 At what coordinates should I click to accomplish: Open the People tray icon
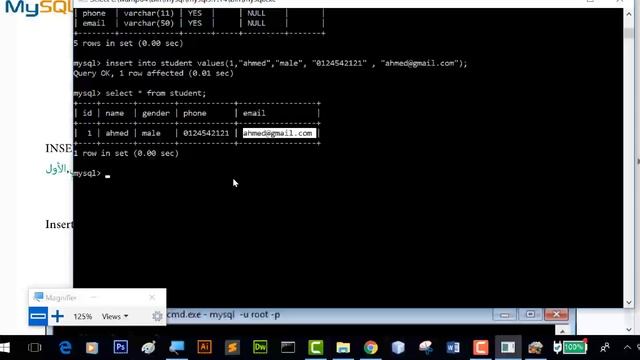pyautogui.click(x=605, y=348)
